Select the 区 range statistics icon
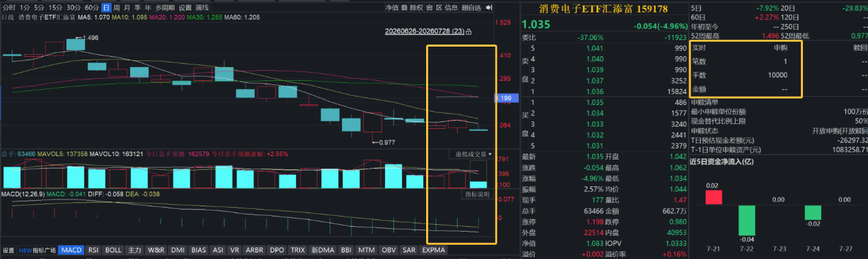 tap(439, 8)
